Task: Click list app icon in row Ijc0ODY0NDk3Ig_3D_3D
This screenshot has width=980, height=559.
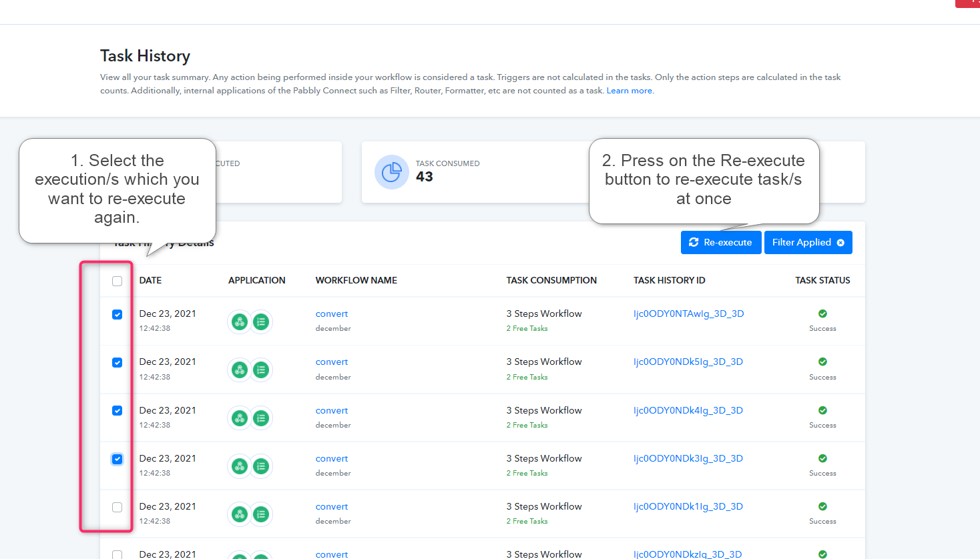Action: point(261,466)
